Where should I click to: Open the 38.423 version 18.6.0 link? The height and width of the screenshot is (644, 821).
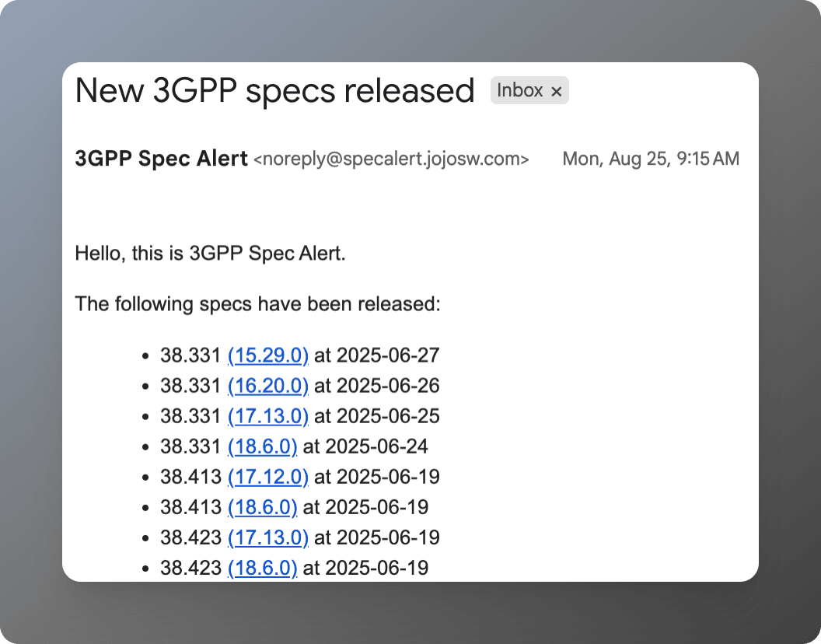(x=262, y=568)
